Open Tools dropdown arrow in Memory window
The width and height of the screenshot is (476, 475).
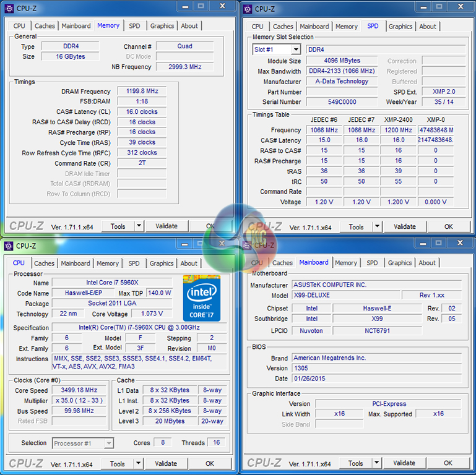(x=139, y=226)
